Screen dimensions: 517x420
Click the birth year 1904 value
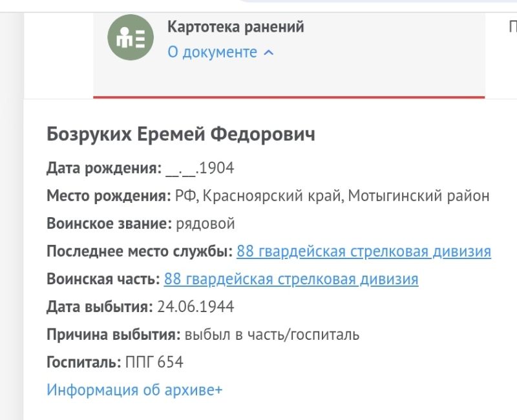216,168
